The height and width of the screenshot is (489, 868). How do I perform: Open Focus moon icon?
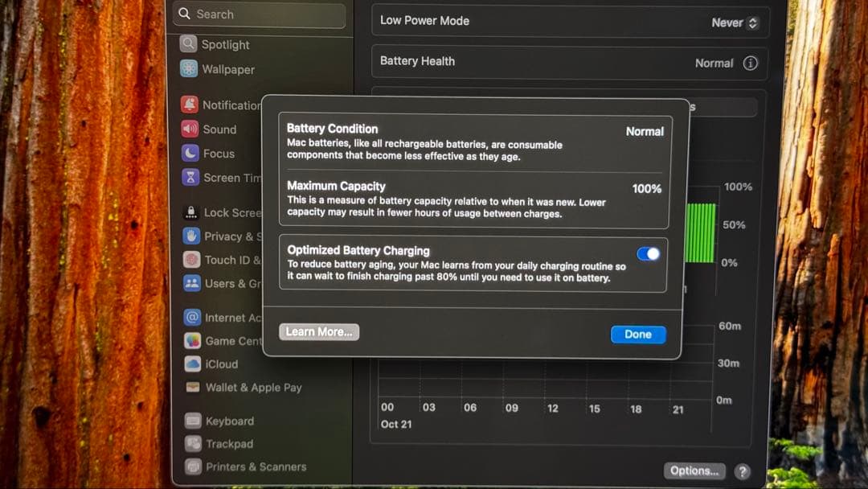[190, 153]
